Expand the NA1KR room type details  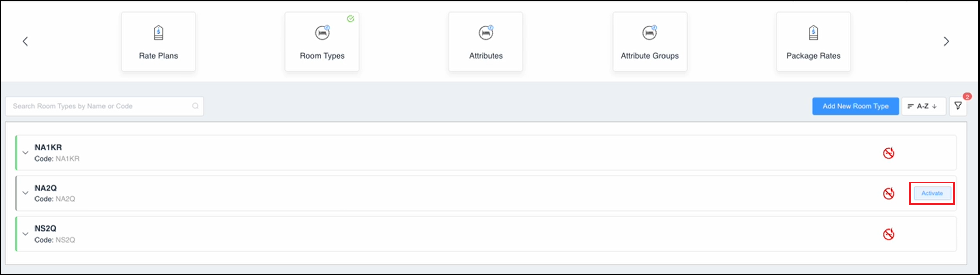[25, 152]
